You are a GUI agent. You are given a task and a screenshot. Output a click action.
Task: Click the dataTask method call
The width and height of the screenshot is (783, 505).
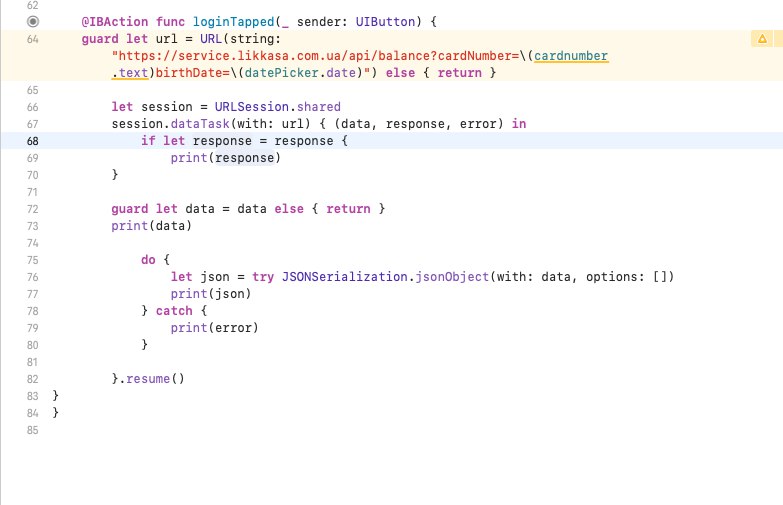(200, 124)
